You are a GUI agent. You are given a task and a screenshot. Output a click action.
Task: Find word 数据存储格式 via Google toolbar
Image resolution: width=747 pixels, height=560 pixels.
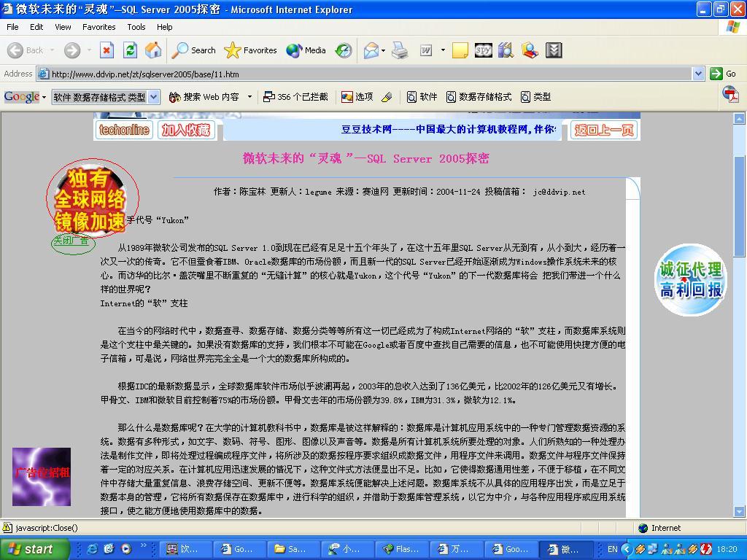tap(479, 97)
